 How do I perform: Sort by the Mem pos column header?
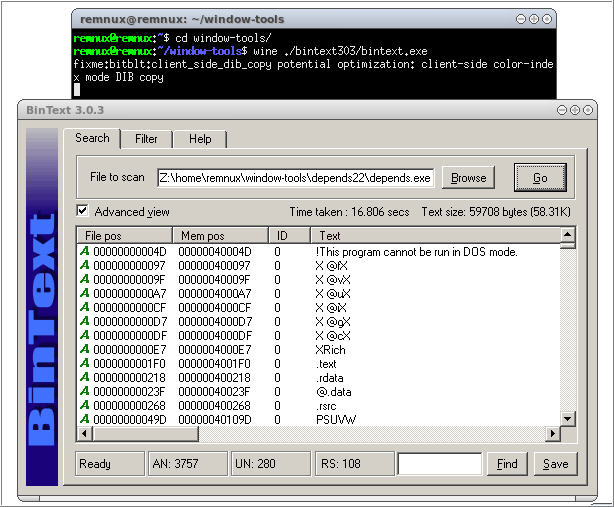pyautogui.click(x=220, y=236)
